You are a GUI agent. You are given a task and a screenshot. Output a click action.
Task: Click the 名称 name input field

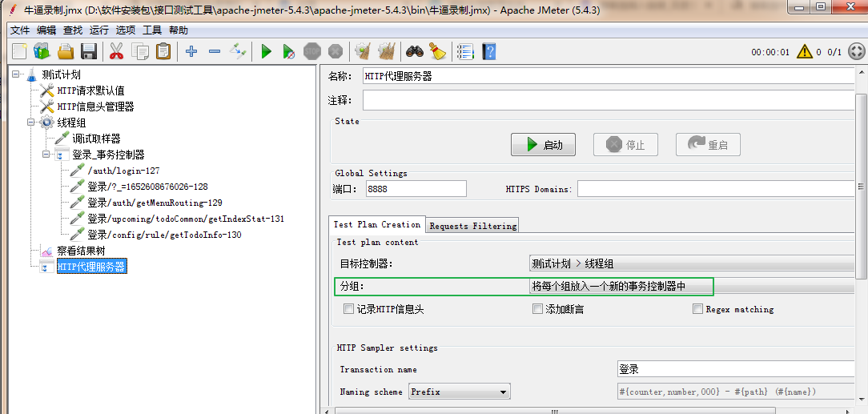click(x=609, y=76)
